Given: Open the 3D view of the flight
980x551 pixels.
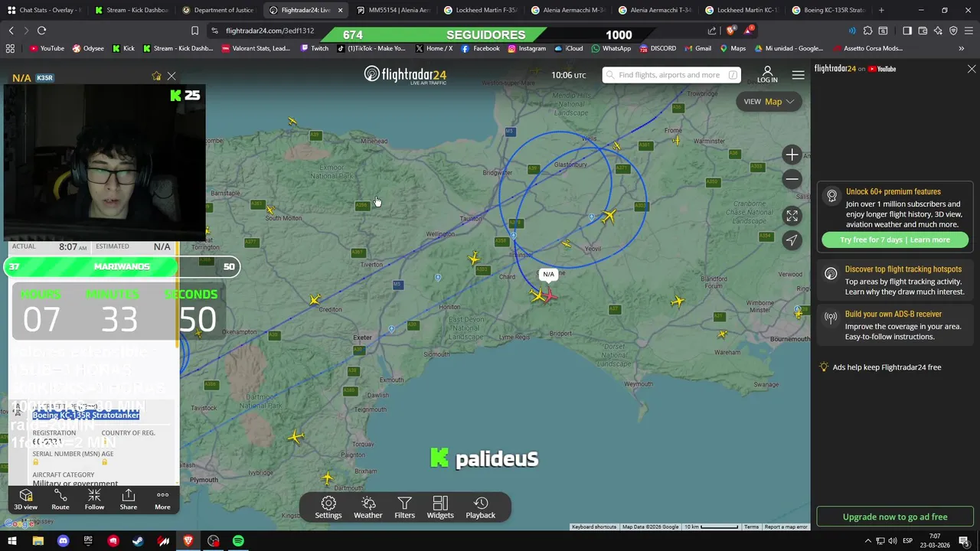Looking at the screenshot, I should click(x=25, y=500).
